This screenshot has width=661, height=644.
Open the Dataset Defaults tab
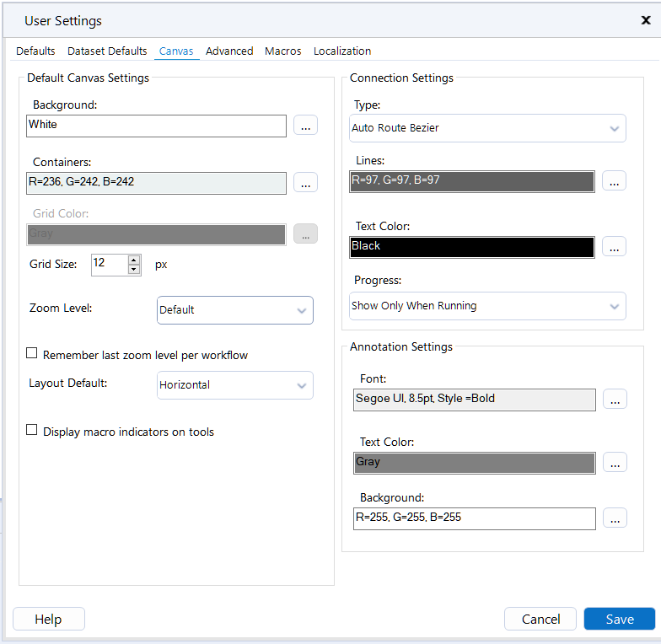[x=107, y=51]
